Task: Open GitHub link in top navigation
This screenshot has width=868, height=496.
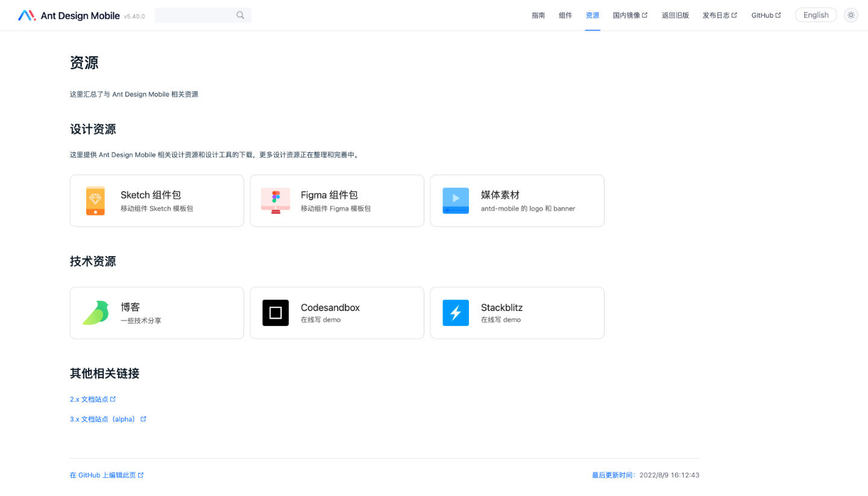Action: point(766,15)
